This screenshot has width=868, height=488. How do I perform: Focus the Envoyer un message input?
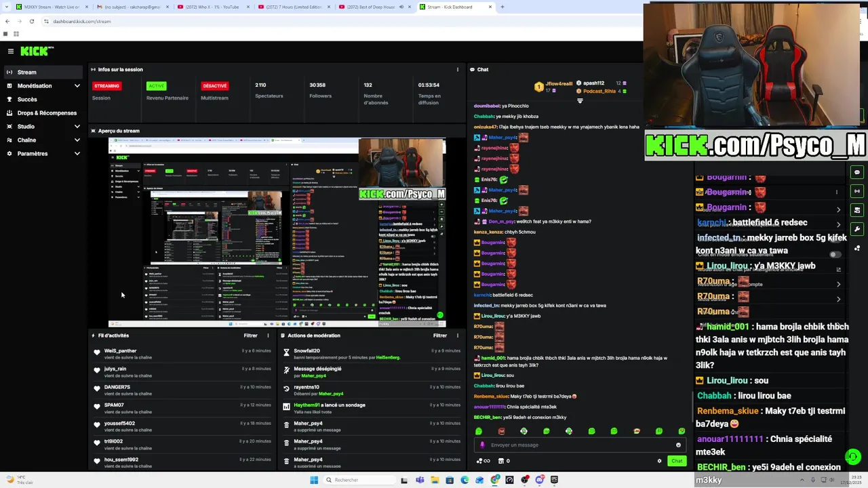580,445
